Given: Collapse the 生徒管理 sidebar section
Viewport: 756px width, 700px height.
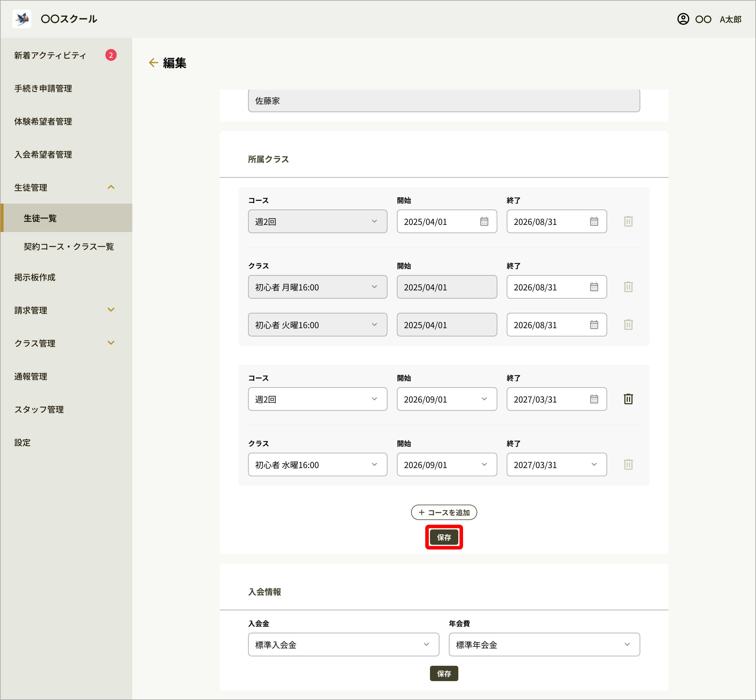Looking at the screenshot, I should click(x=111, y=187).
